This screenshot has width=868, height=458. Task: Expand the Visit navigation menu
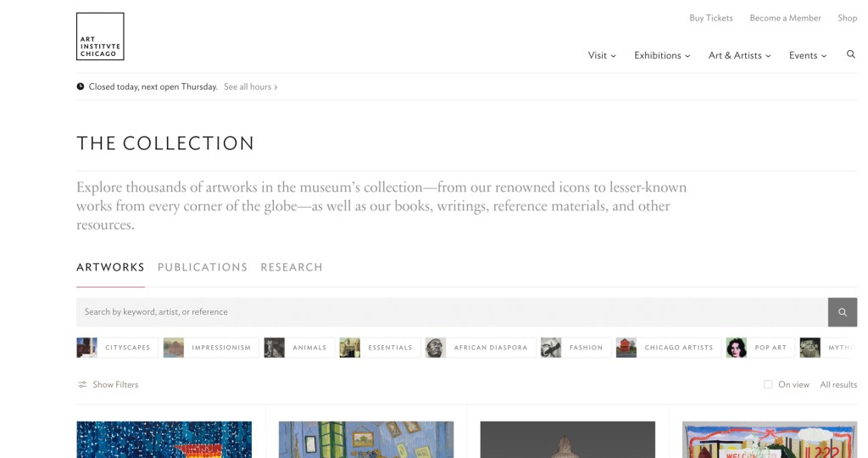point(602,56)
